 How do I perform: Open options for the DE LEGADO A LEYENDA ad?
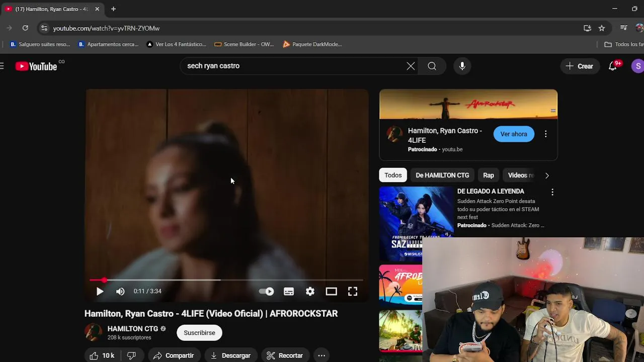pos(552,192)
